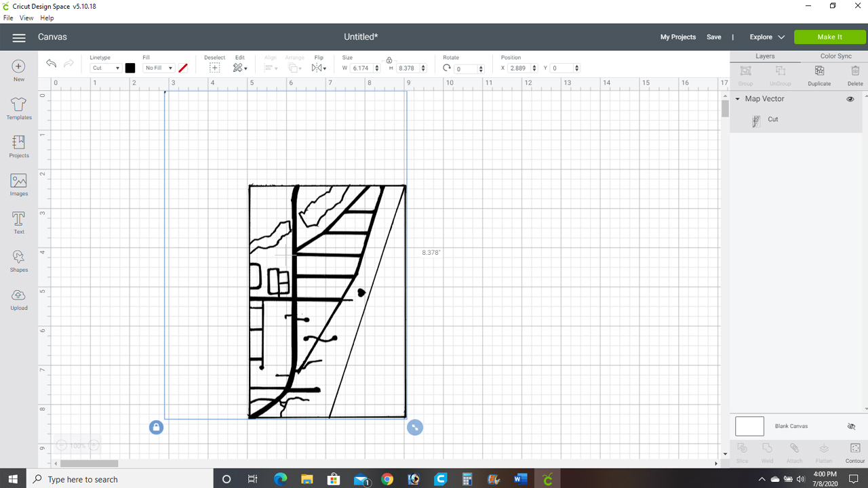
Task: Open the No Fill color swatch
Action: (182, 68)
